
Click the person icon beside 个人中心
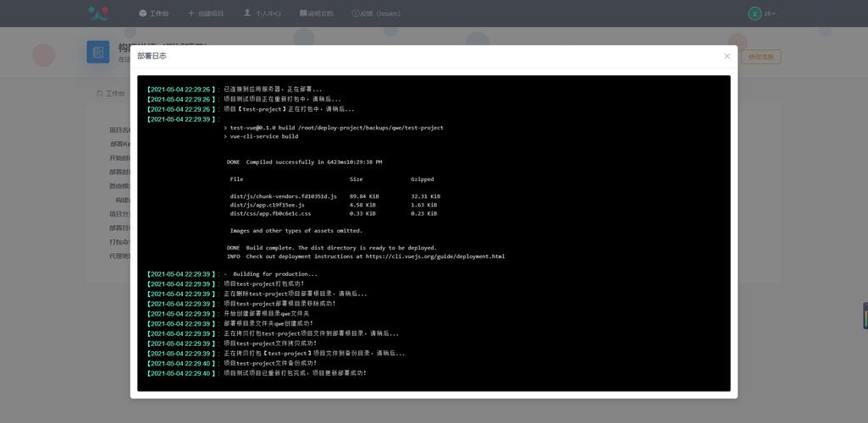click(247, 14)
